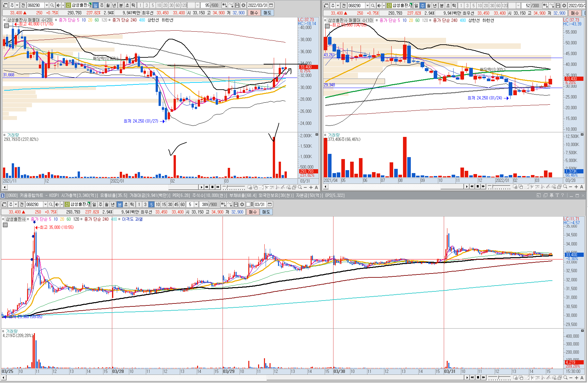588x383 pixels.
Task: Click line-add tool icon in top-left toolbar
Action: 231,5
